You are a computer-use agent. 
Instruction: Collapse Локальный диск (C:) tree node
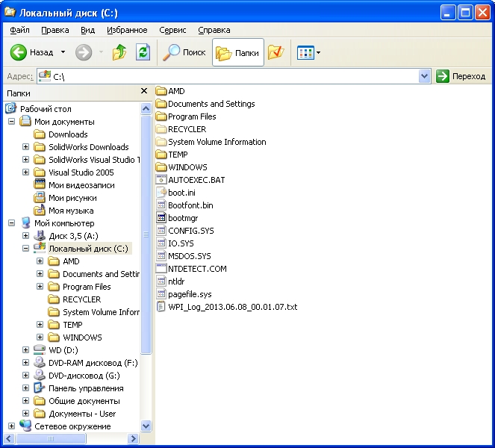(x=26, y=249)
